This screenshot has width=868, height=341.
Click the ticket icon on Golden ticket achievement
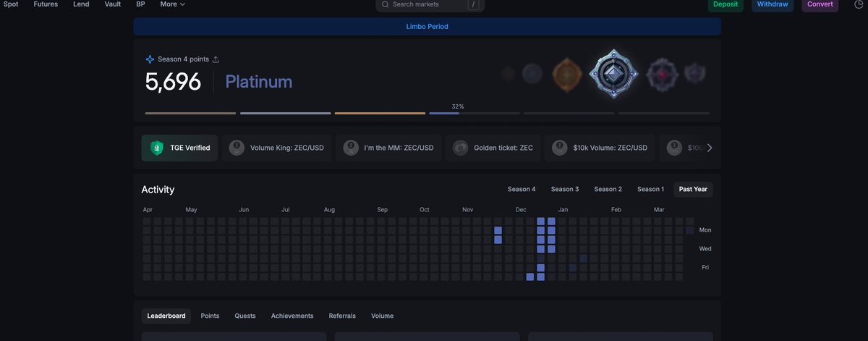click(x=460, y=148)
